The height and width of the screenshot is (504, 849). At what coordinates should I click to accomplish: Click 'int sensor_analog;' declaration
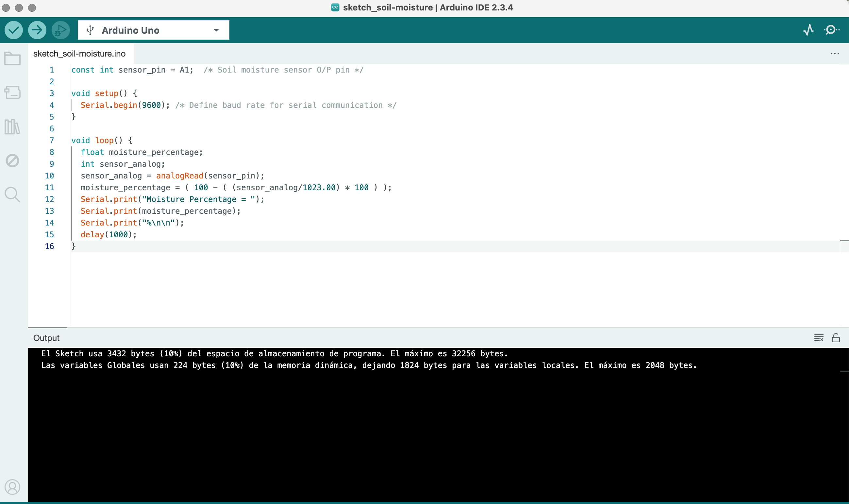click(x=123, y=164)
